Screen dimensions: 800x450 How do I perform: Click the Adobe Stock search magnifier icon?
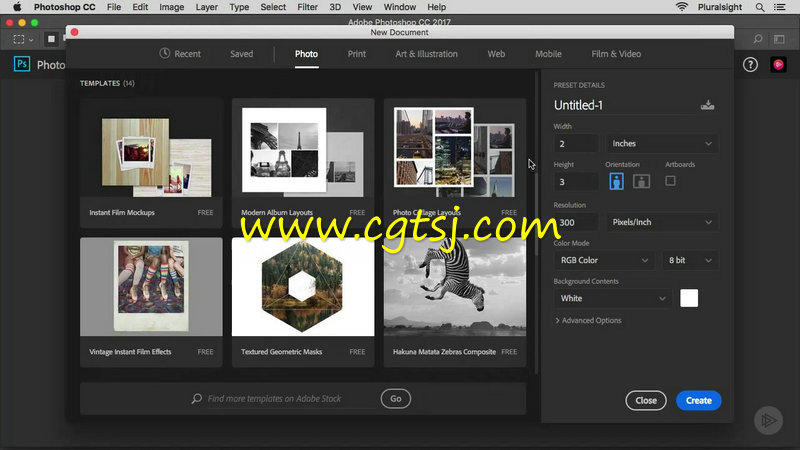pos(196,398)
